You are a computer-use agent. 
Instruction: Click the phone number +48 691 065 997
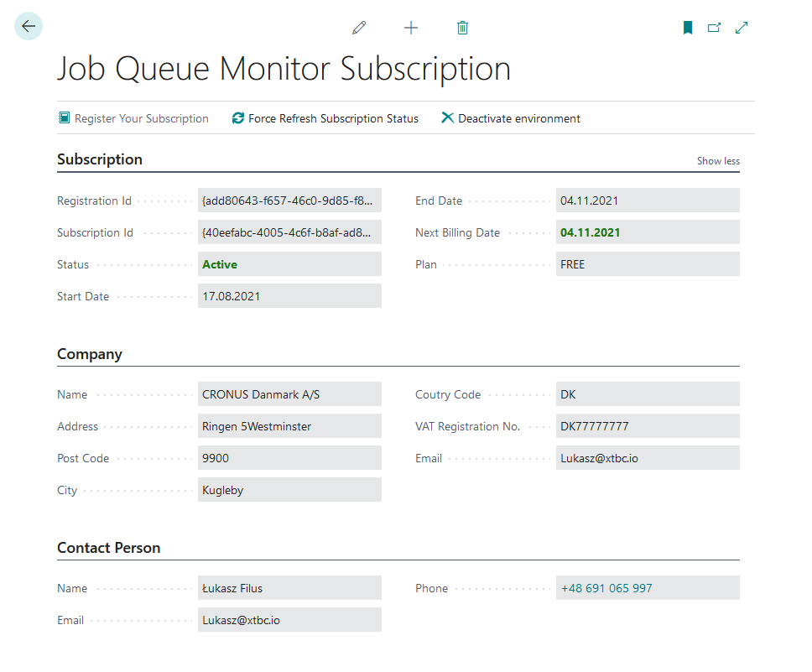[x=648, y=587]
